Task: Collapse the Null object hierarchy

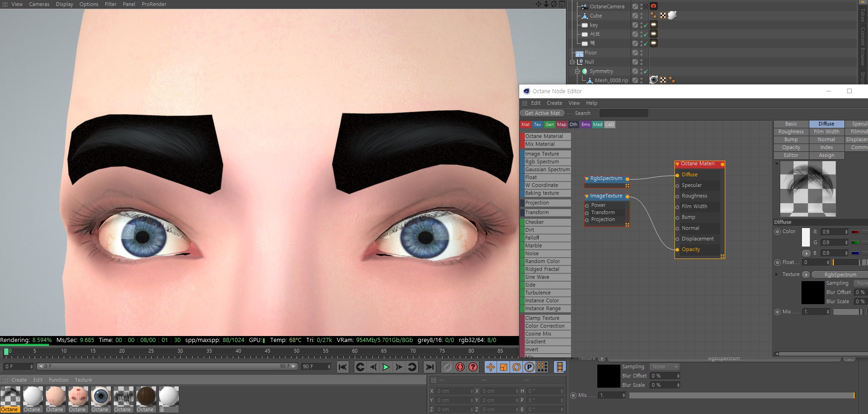Action: (x=572, y=62)
